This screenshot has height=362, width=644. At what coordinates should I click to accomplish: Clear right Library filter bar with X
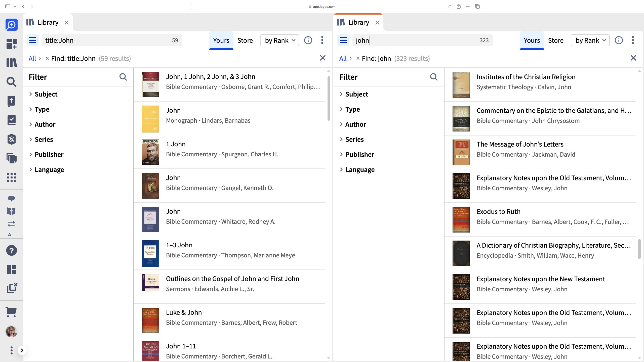[x=633, y=58]
